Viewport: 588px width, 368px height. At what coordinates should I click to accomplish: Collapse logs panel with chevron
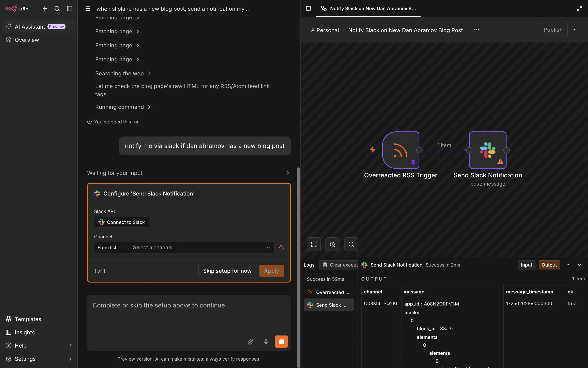click(579, 265)
